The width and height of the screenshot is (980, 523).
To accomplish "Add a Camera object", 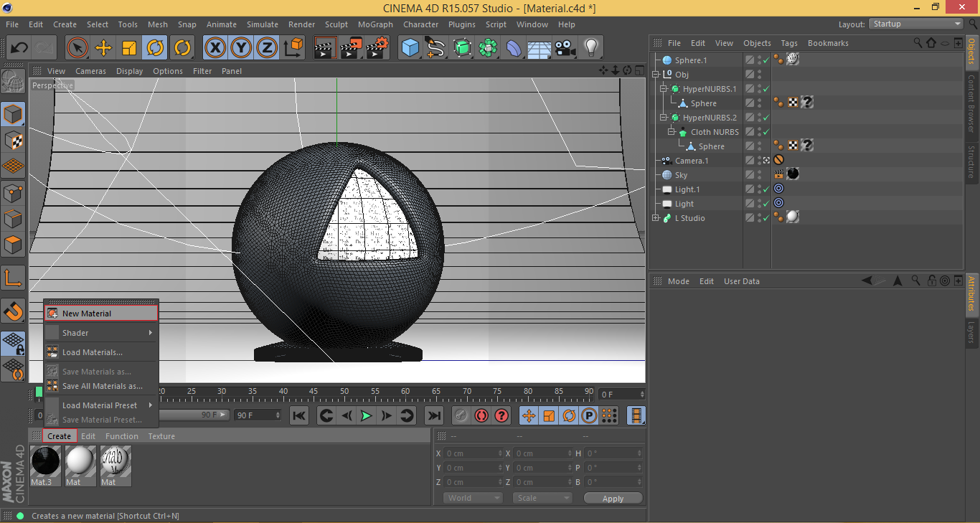I will tap(565, 48).
